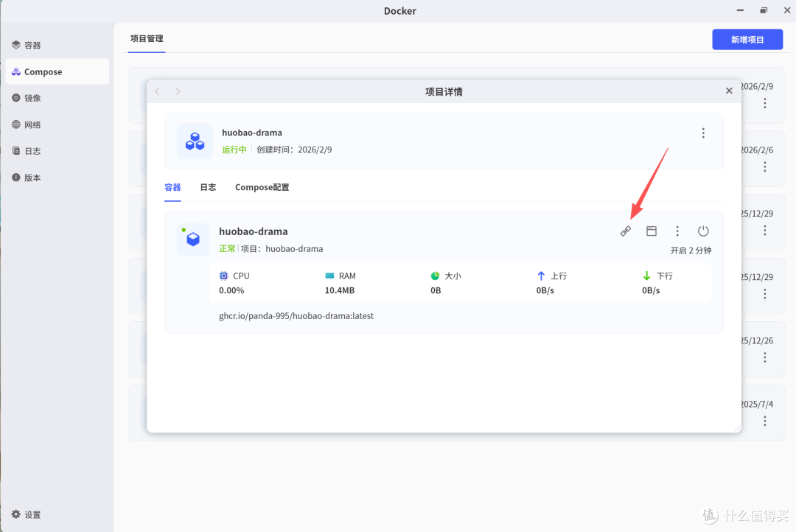Click power icon to stop huobao-drama container

point(703,231)
